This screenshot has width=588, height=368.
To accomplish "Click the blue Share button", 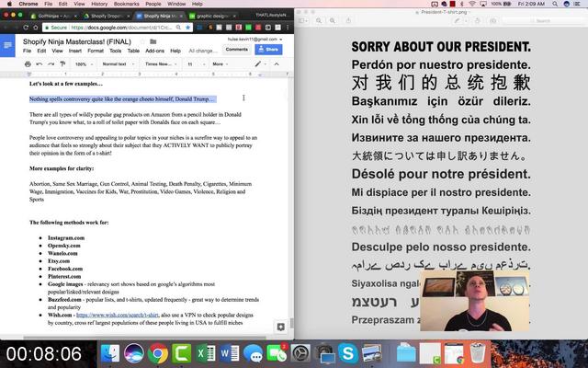I will (x=268, y=50).
